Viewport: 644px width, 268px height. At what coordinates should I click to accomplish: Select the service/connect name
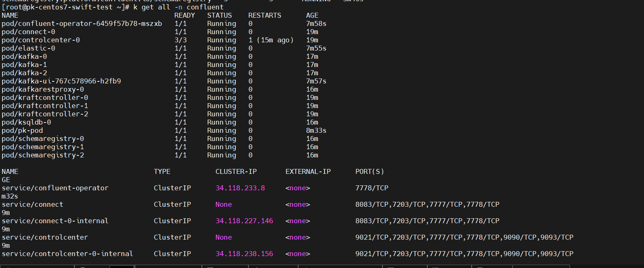32,204
